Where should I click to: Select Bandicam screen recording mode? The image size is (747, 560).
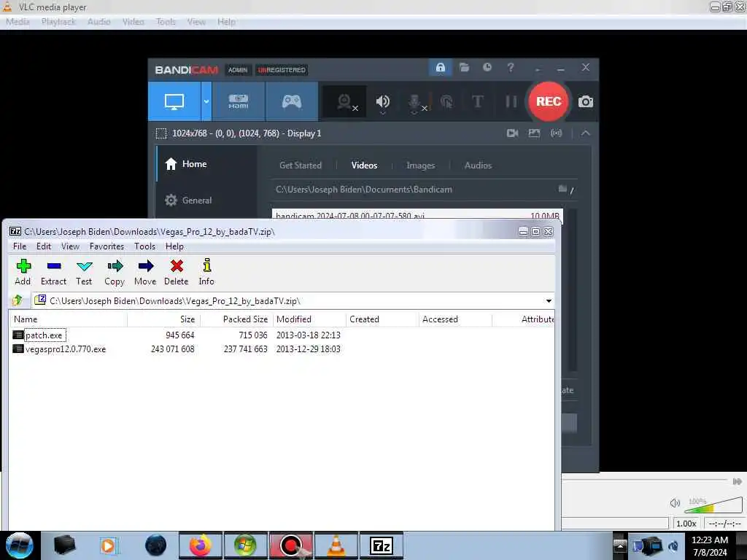point(174,101)
